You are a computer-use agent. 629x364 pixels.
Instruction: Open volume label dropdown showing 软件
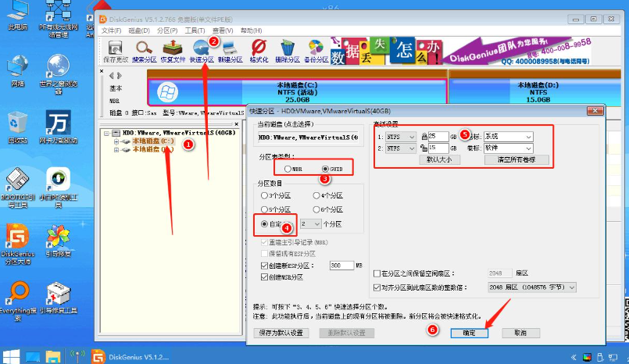click(508, 148)
